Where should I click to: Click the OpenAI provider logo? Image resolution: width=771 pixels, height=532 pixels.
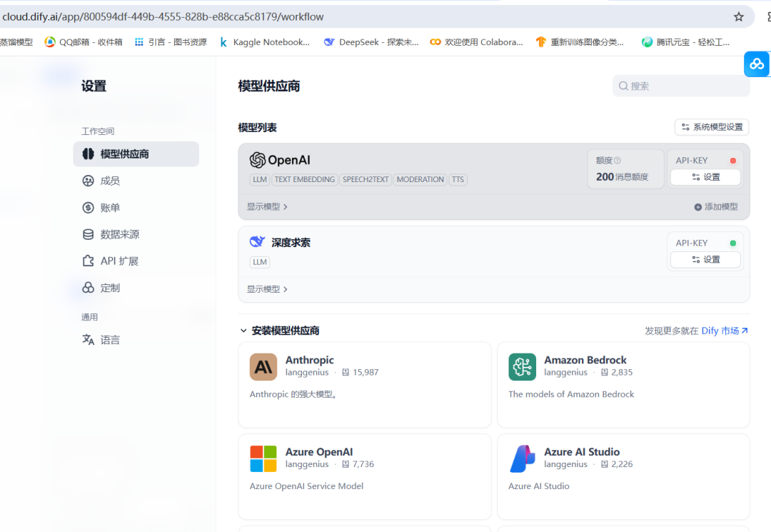click(x=257, y=159)
